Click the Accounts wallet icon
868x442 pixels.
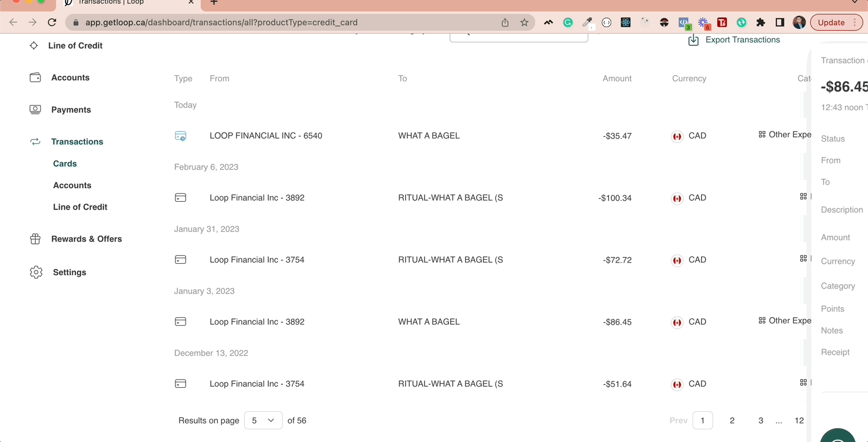pyautogui.click(x=36, y=77)
